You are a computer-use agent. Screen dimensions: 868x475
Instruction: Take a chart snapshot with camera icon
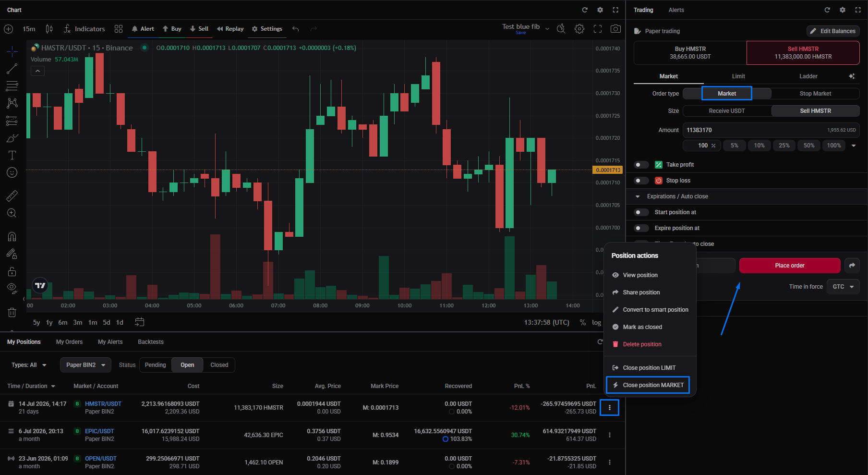[x=615, y=29]
